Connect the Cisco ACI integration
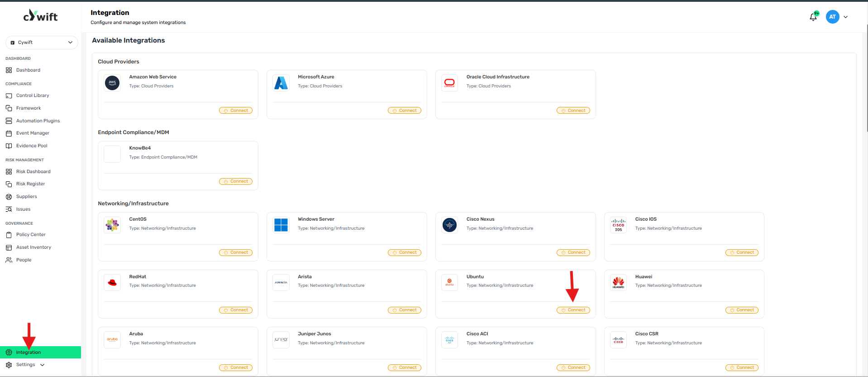This screenshot has height=377, width=868. [573, 368]
